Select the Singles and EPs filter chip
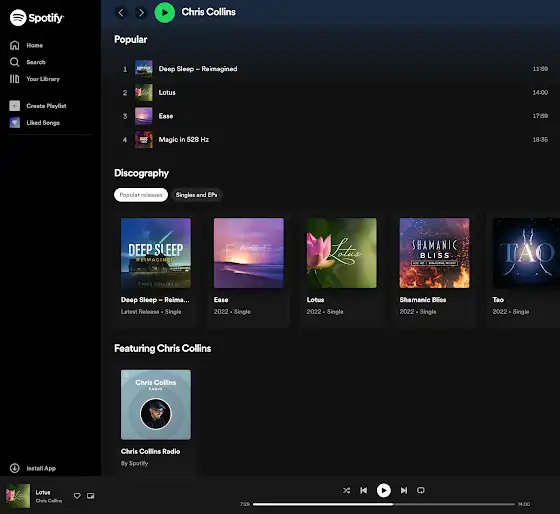The width and height of the screenshot is (560, 514). [196, 195]
